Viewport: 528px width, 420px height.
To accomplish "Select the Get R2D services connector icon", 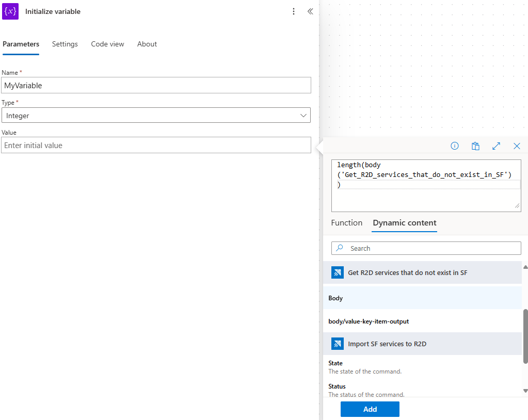I will point(338,272).
